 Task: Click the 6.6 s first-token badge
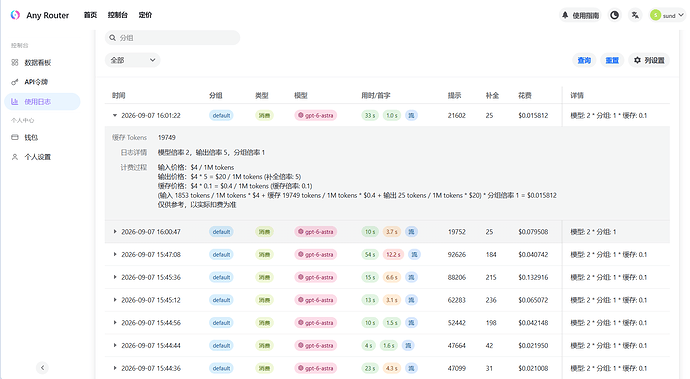pos(391,277)
